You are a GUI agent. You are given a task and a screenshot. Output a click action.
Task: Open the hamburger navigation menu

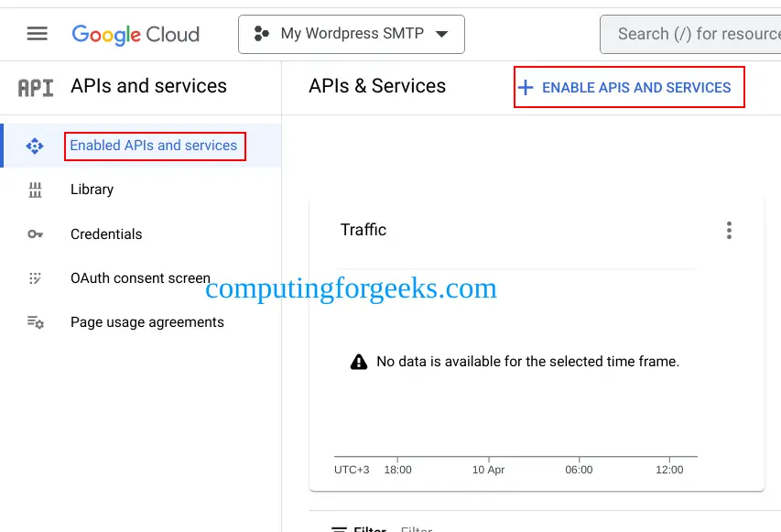[x=38, y=34]
